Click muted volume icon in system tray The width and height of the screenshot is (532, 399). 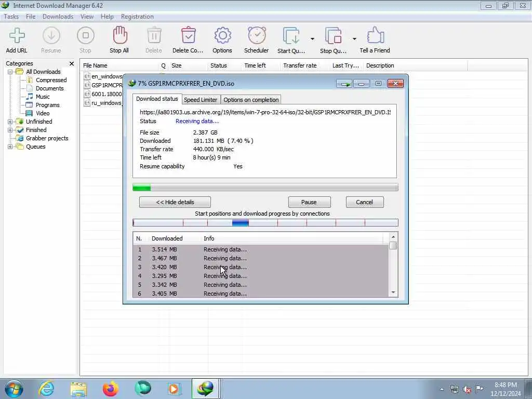click(467, 390)
